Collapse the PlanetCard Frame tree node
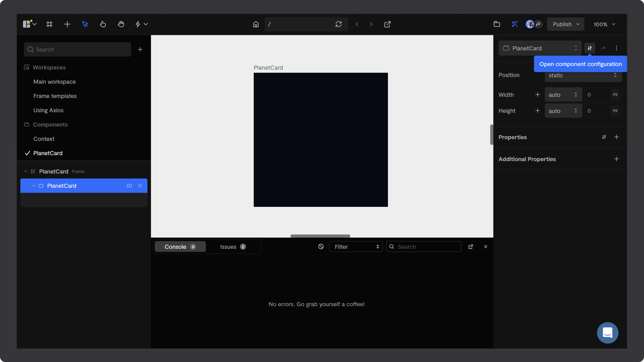Viewport: 644px width, 362px height. click(25, 171)
